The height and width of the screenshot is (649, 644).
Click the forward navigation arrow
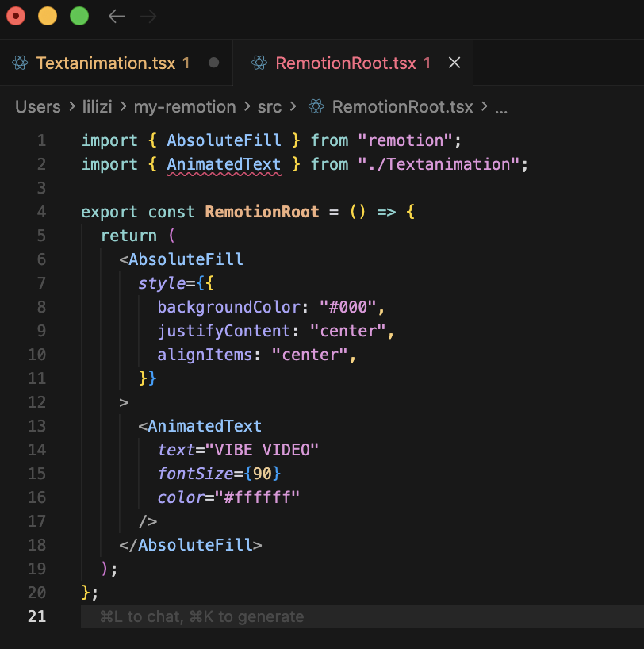pyautogui.click(x=148, y=16)
